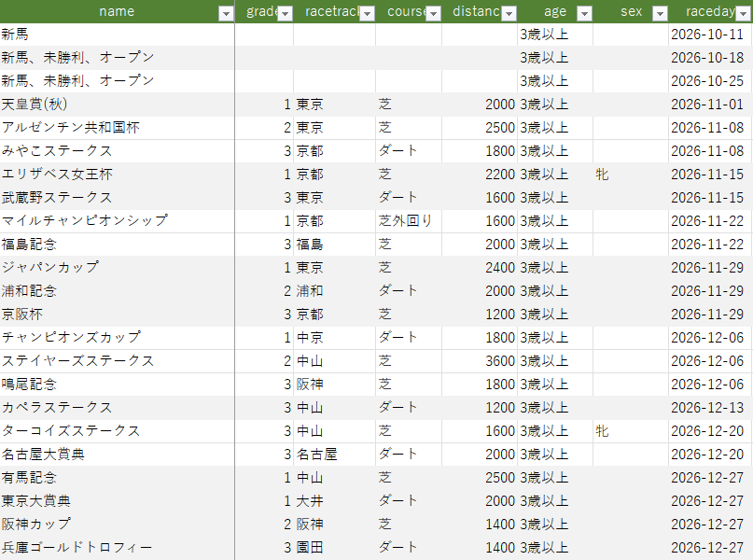Select the racetrack cell 名古屋
This screenshot has width=753, height=560.
point(335,455)
